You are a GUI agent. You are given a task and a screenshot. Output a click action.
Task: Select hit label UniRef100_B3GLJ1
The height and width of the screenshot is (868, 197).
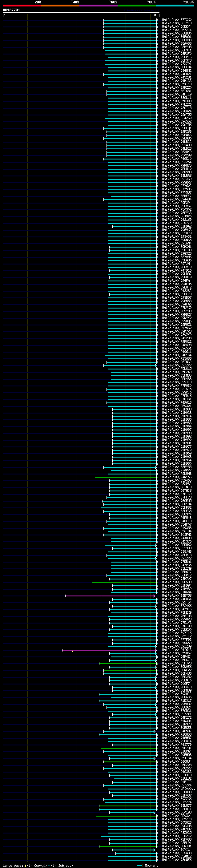click(176, 98)
